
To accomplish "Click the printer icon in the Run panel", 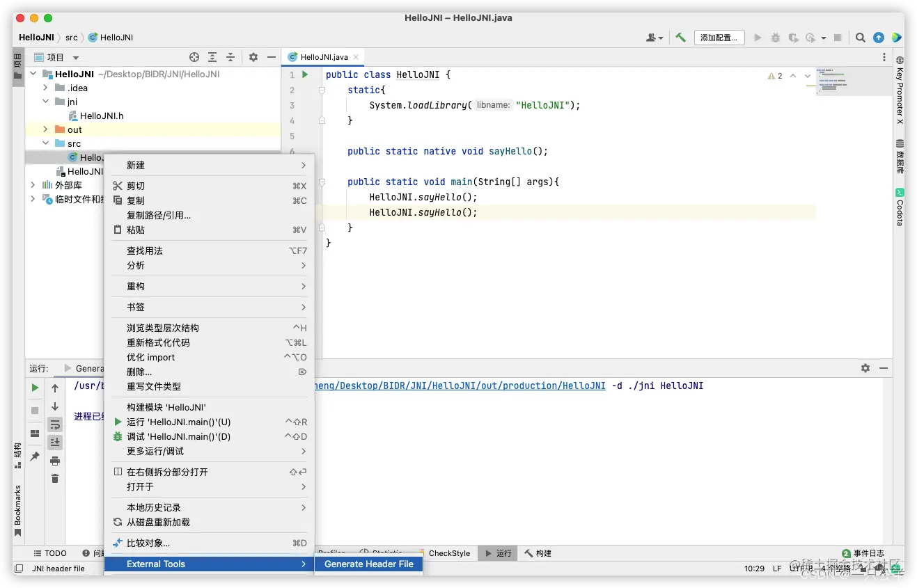I will coord(55,461).
